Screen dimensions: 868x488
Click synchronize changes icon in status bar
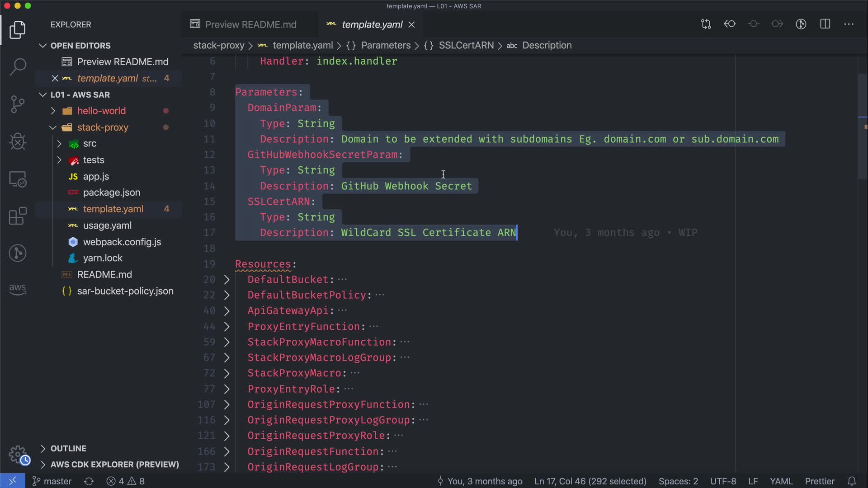click(89, 481)
